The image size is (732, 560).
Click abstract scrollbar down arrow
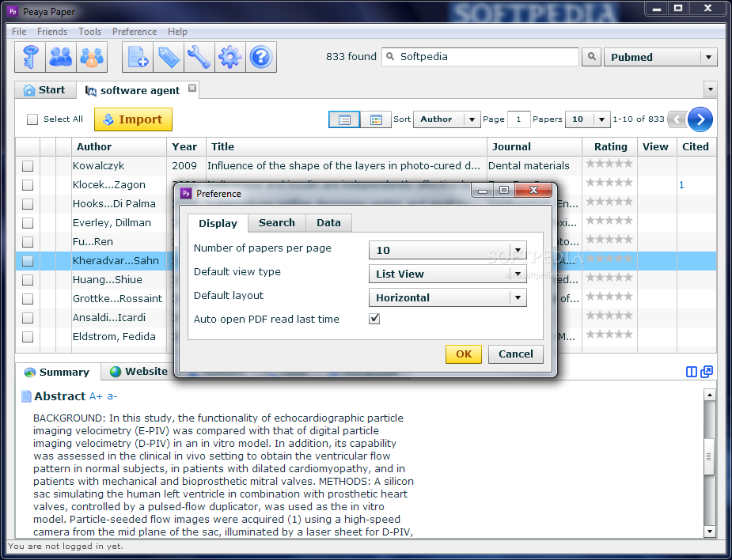(x=709, y=531)
